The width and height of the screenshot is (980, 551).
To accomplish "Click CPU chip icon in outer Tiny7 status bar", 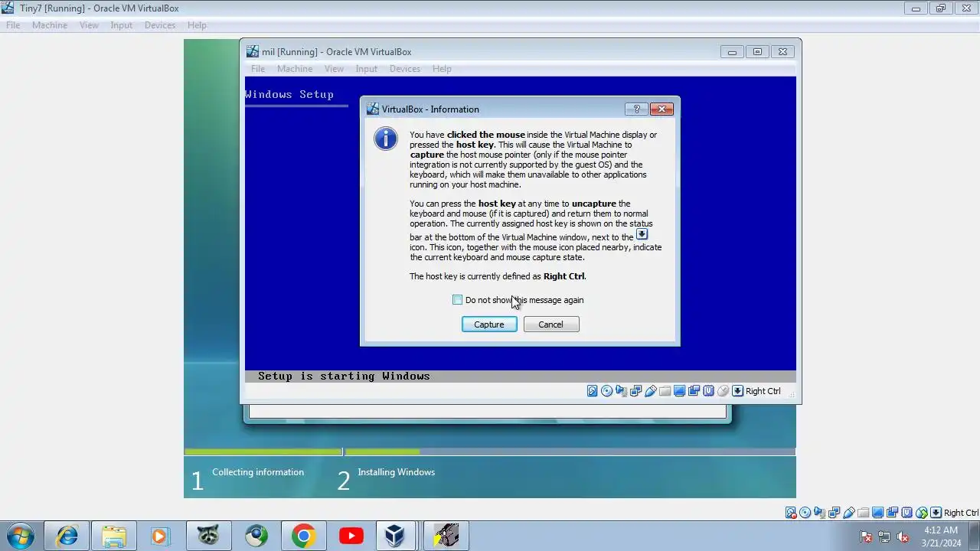I will (907, 513).
